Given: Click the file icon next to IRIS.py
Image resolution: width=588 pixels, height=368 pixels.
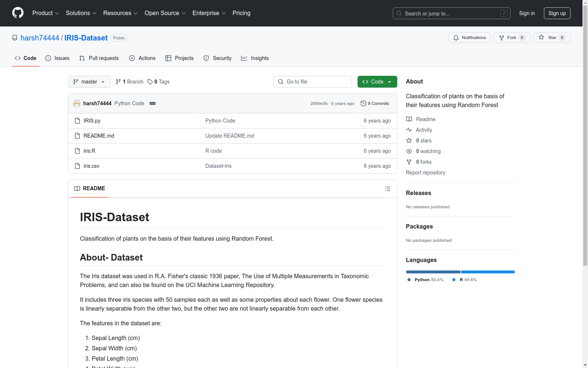Looking at the screenshot, I should [77, 121].
